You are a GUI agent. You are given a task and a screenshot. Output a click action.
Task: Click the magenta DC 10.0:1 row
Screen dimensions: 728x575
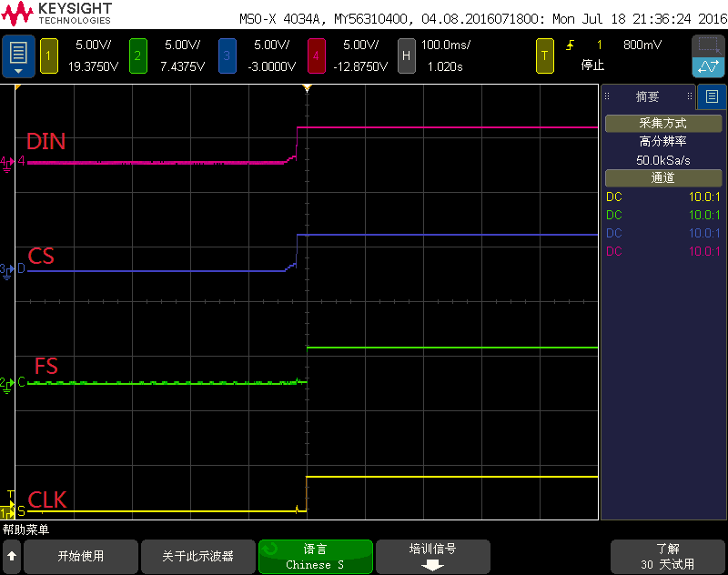[x=663, y=251]
